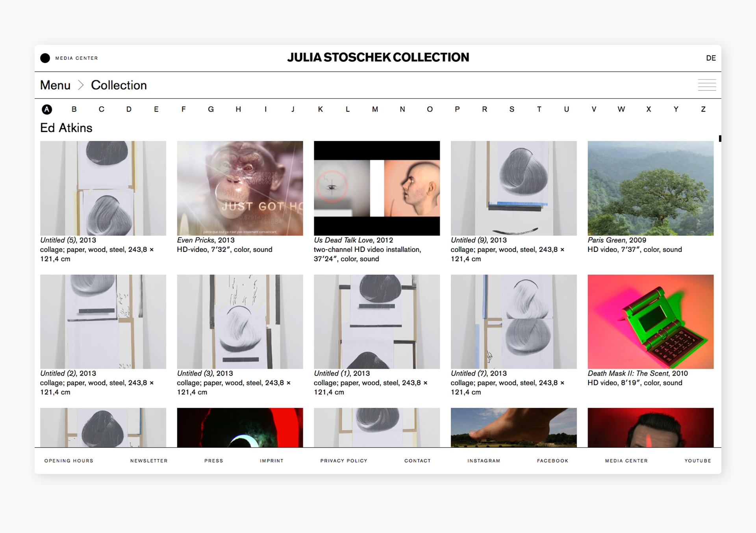Click the Collection breadcrumb item
Viewport: 756px width, 533px height.
click(x=119, y=85)
